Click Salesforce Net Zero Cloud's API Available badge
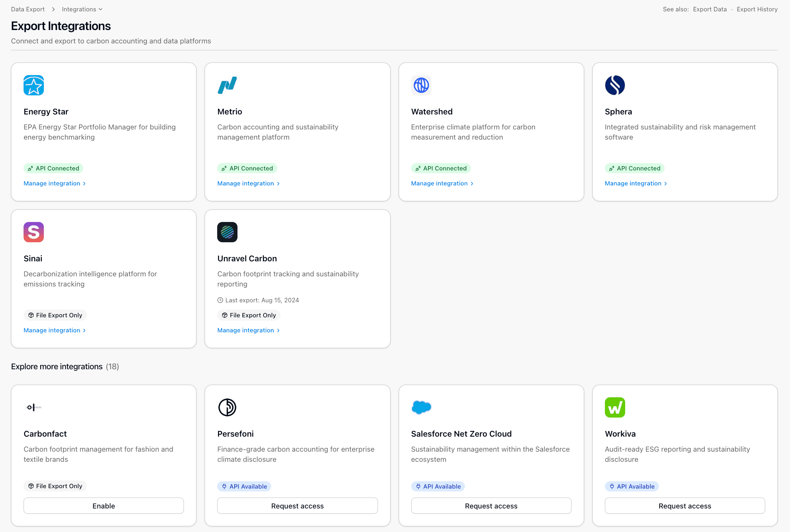The image size is (790, 532). tap(438, 487)
